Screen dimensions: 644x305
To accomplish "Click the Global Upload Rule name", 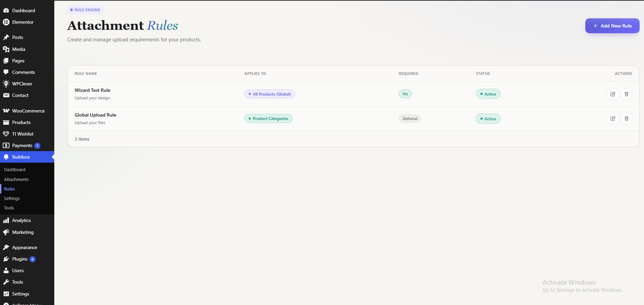I will coord(95,115).
